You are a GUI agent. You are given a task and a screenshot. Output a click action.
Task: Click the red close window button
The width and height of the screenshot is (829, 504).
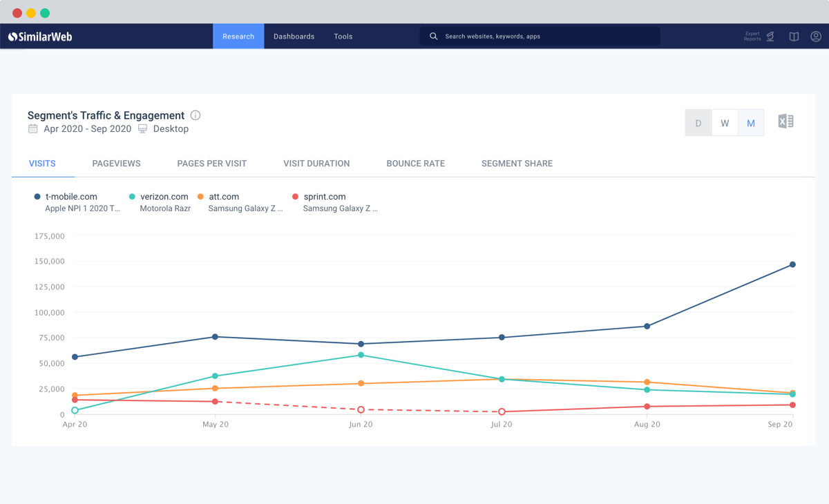coord(17,13)
